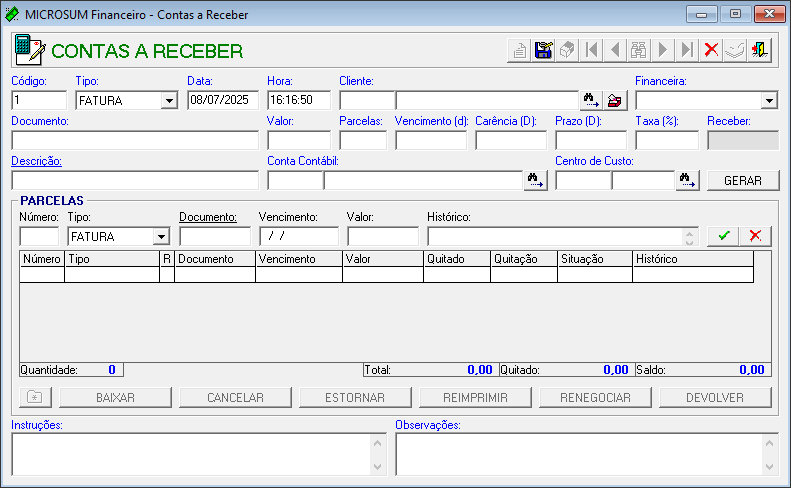
Task: Click the Instruções text area
Action: click(x=193, y=454)
